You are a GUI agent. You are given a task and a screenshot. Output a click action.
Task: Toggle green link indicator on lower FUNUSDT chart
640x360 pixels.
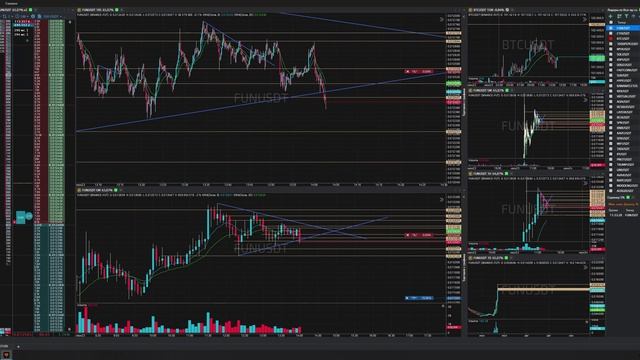tap(116, 190)
